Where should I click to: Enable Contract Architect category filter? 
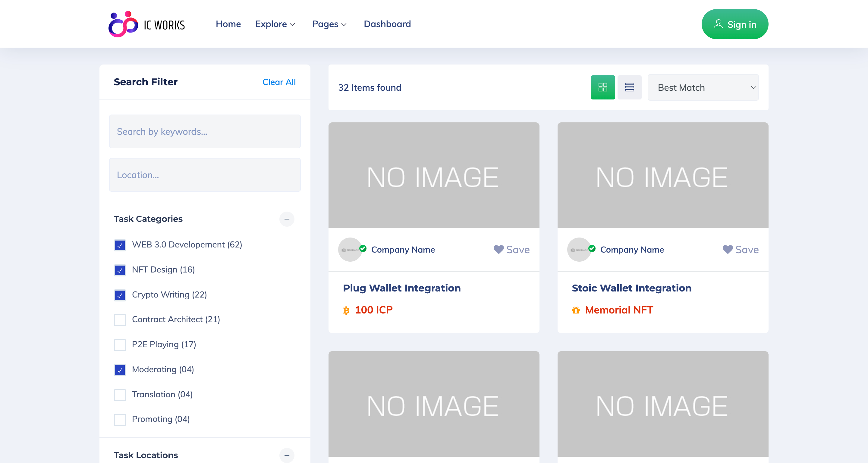[x=120, y=320]
